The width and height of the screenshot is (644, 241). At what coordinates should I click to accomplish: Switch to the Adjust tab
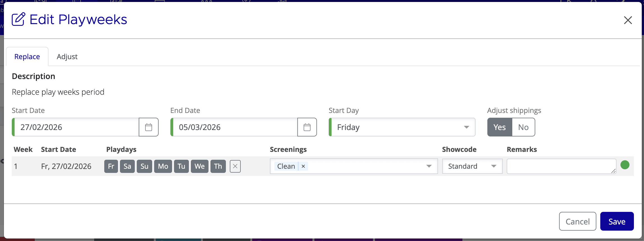pyautogui.click(x=67, y=56)
